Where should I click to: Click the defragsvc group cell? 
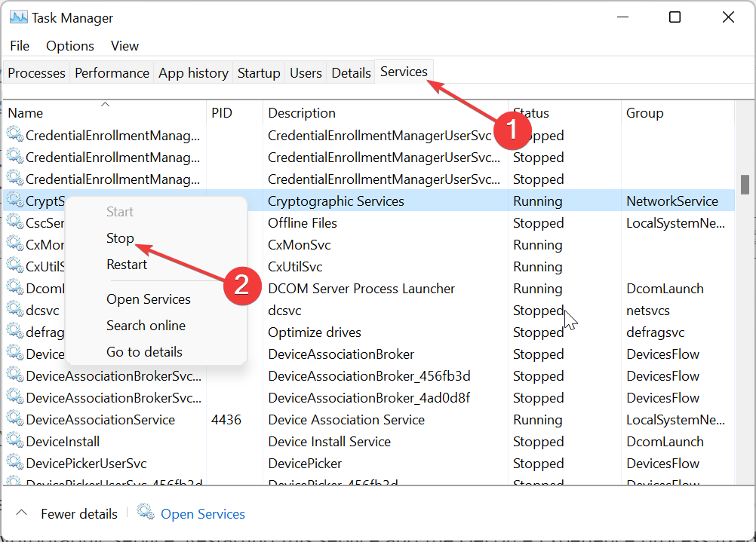point(655,332)
